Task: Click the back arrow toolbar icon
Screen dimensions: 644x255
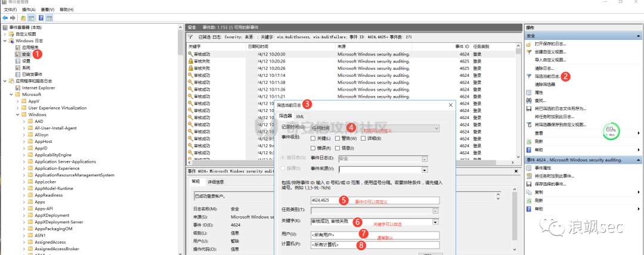Action: [x=5, y=18]
